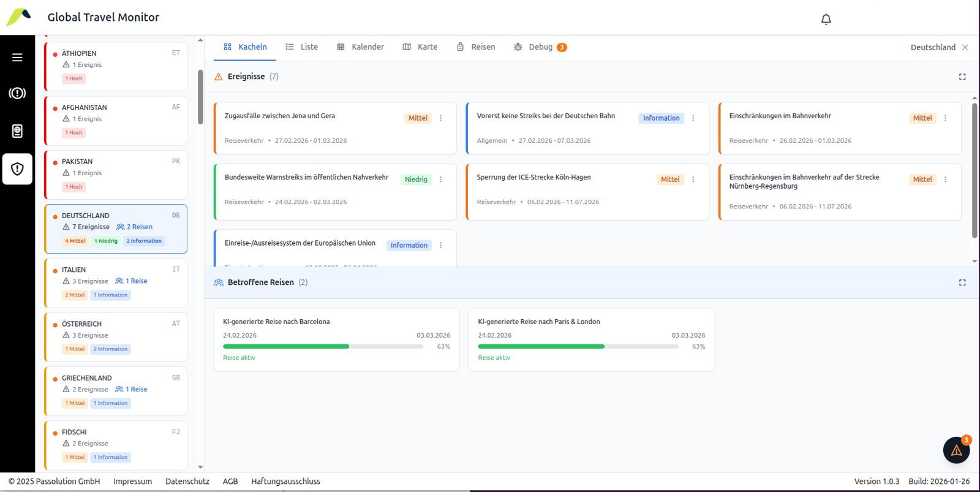Open the hamburger menu in sidebar
The width and height of the screenshot is (980, 492).
[x=17, y=57]
